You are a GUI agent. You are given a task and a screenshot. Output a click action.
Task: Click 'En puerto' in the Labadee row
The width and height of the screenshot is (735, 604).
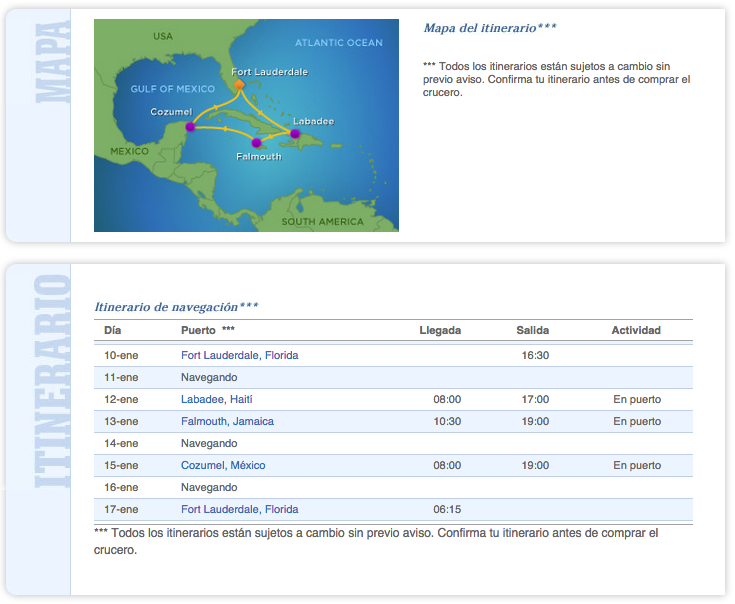pyautogui.click(x=637, y=399)
